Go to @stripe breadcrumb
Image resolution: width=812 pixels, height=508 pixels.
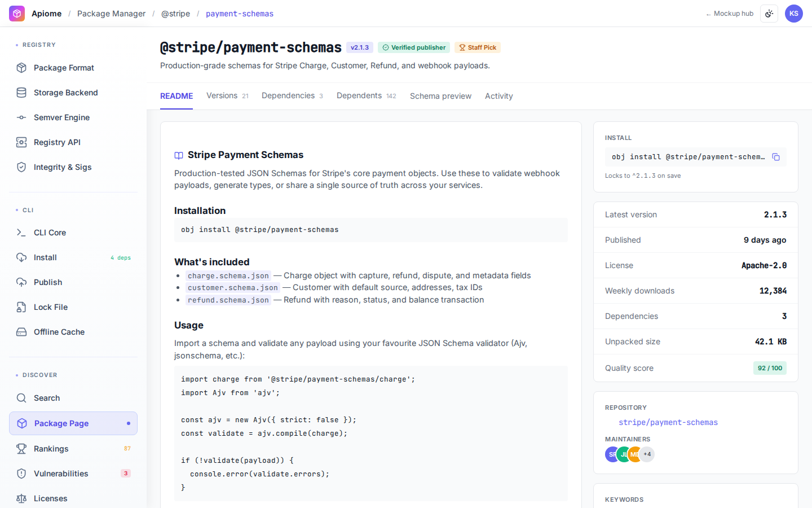tap(175, 14)
